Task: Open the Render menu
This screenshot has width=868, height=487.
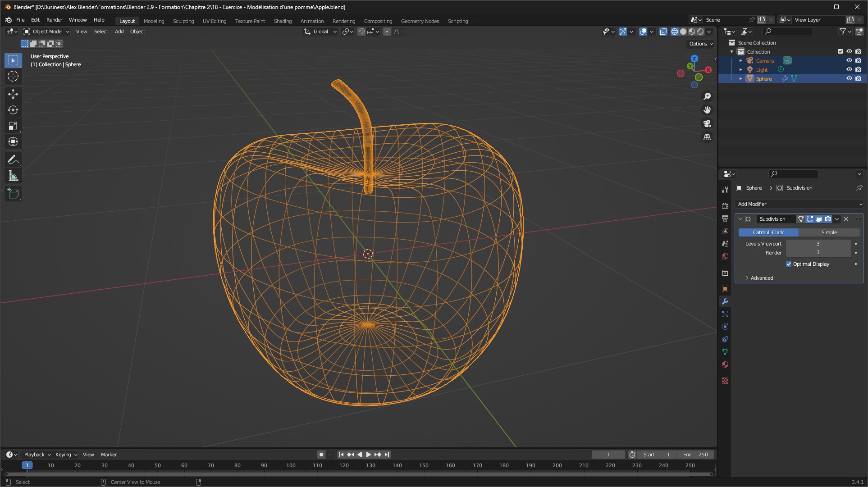Action: pos(54,20)
